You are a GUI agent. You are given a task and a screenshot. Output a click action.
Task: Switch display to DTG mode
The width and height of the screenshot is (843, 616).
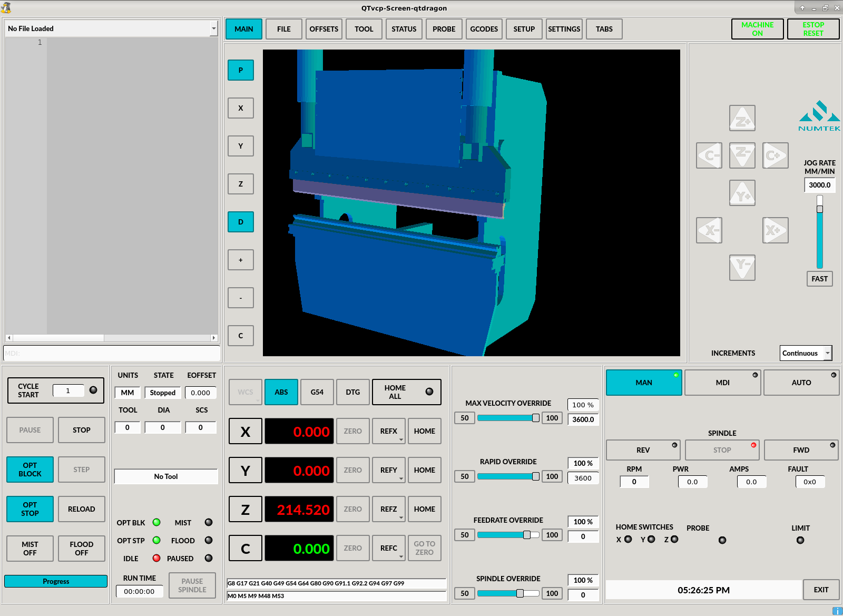coord(353,392)
